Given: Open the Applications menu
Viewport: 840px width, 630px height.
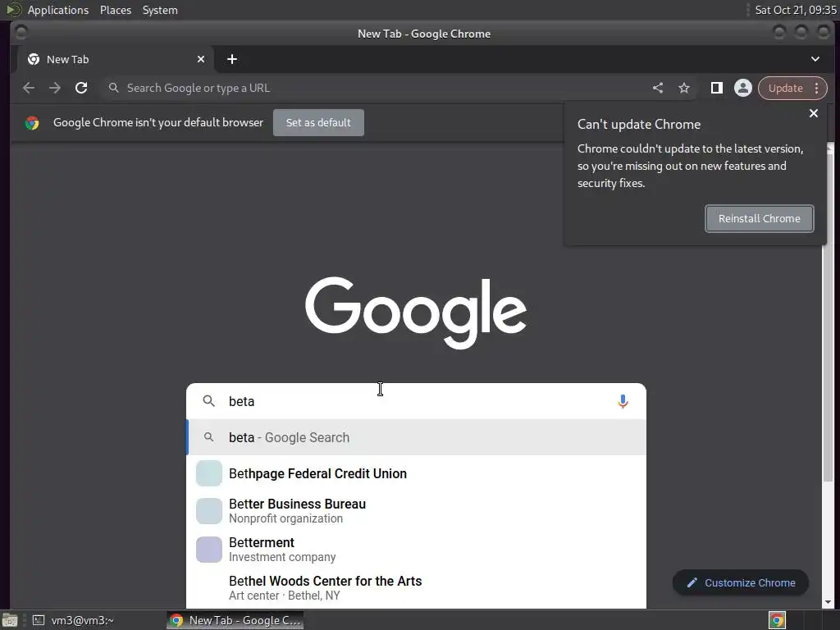Looking at the screenshot, I should [x=58, y=10].
